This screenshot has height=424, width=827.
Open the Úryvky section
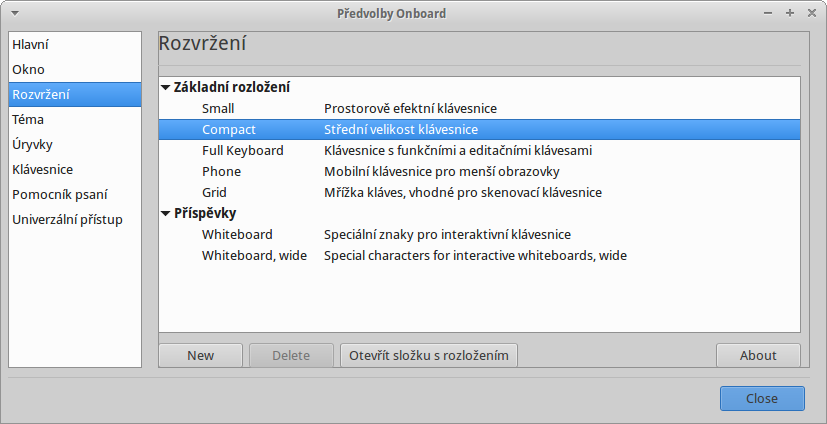coord(75,144)
